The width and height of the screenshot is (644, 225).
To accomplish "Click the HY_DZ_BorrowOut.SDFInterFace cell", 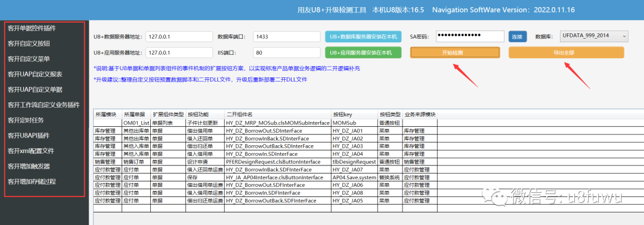I will [278, 185].
